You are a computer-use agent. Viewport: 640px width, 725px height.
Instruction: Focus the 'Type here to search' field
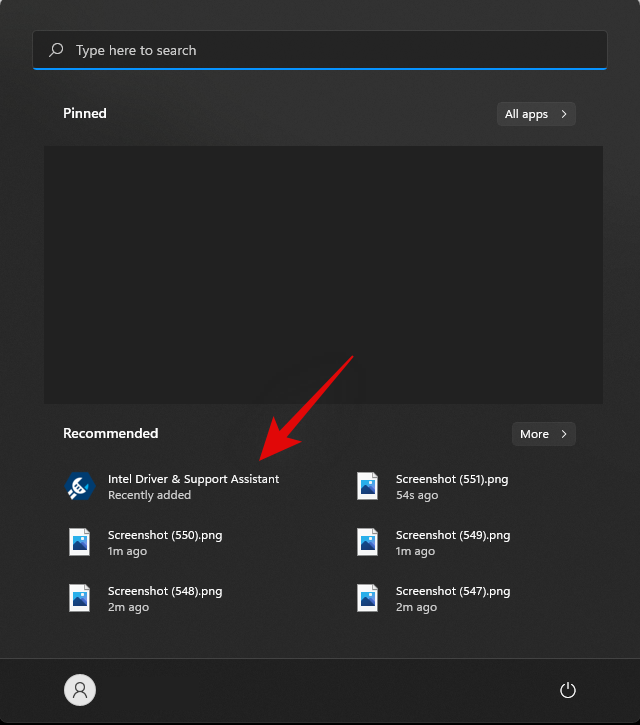point(320,50)
